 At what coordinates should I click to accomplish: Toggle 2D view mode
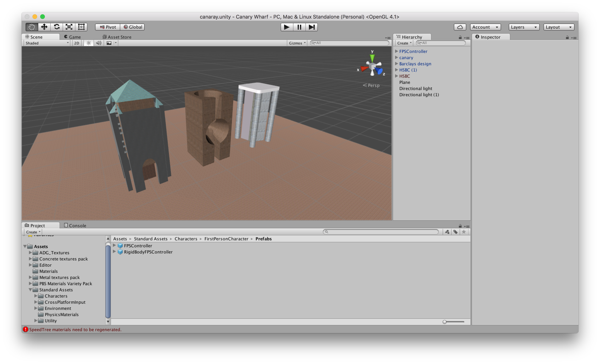click(77, 43)
